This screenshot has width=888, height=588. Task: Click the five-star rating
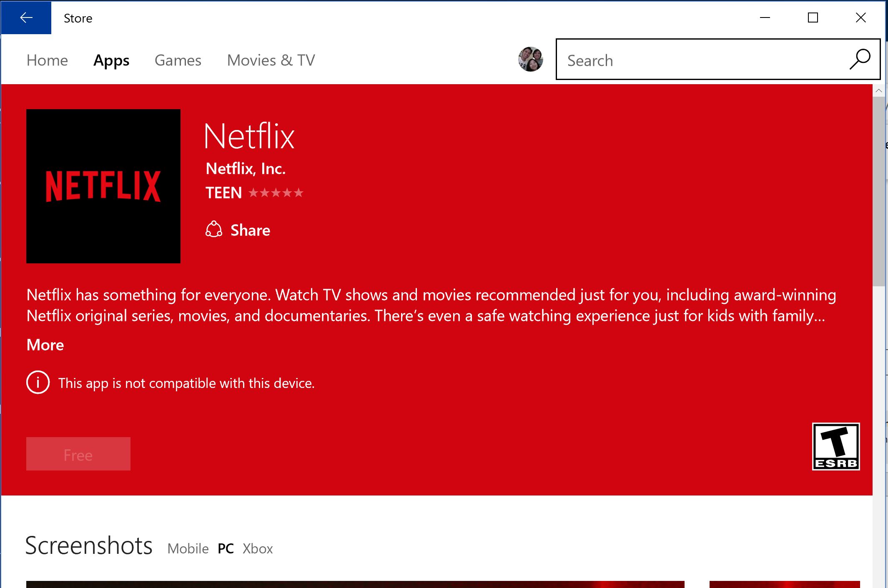click(x=276, y=193)
